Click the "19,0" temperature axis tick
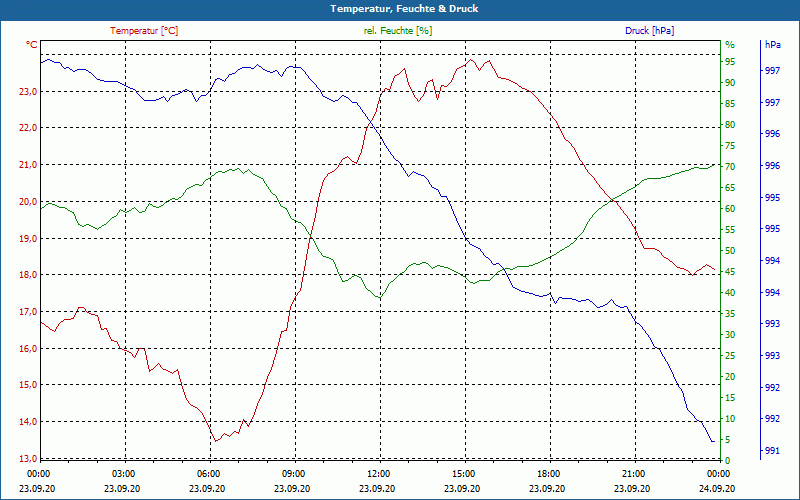800x500 pixels. click(x=29, y=238)
